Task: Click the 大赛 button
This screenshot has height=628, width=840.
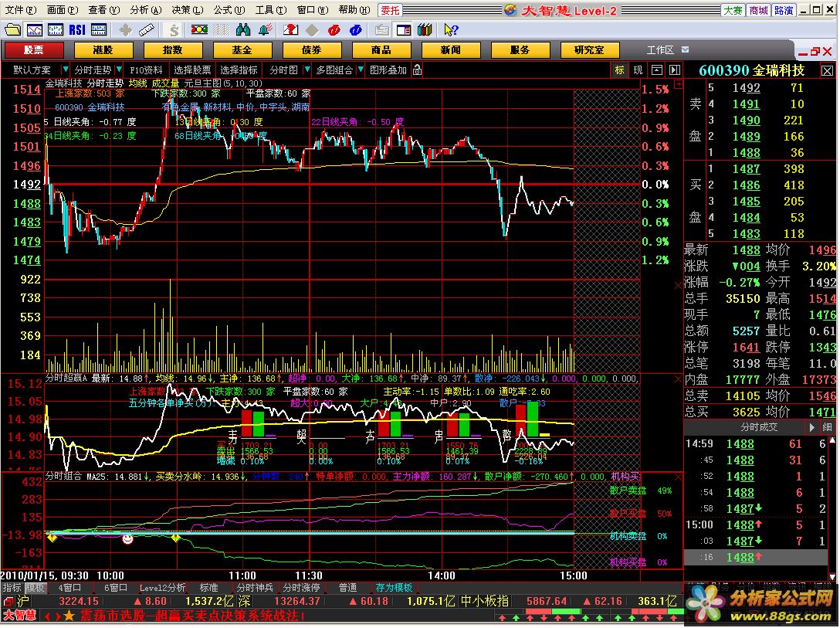Action: point(733,10)
